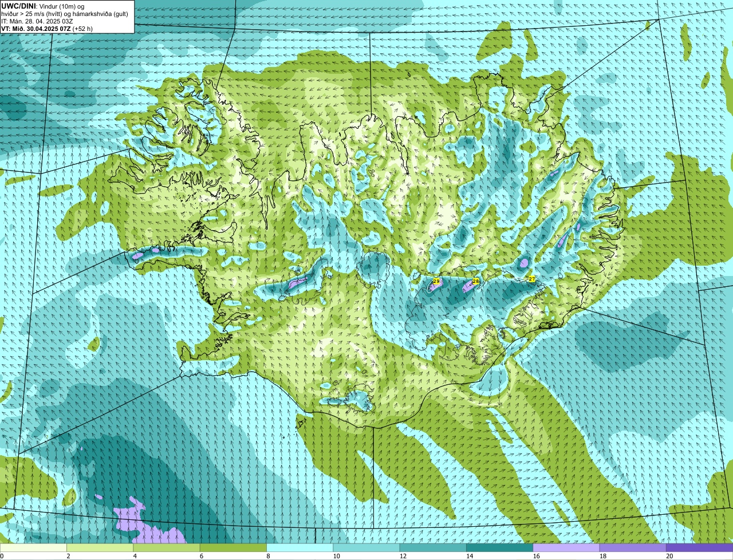Select the 16–18 m/s light purple legend swatch

coord(566,547)
